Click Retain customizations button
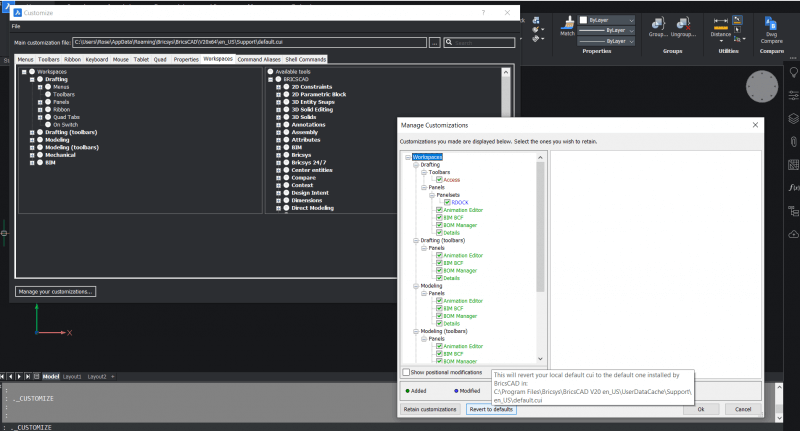800x431 pixels. [x=430, y=409]
